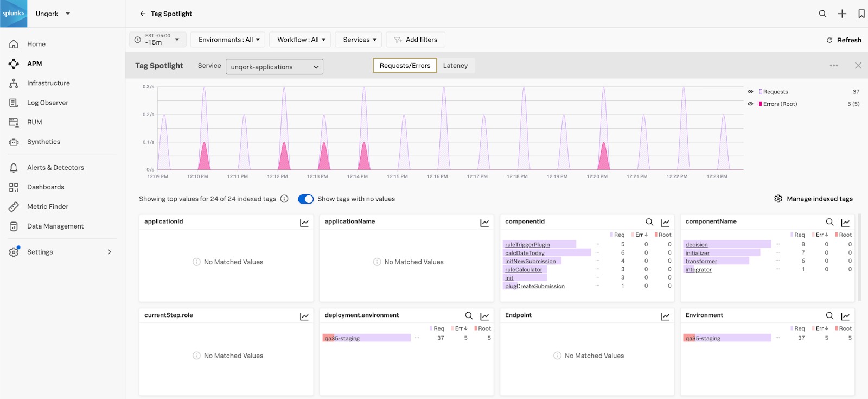Click the bookmark icon in top bar

(861, 14)
